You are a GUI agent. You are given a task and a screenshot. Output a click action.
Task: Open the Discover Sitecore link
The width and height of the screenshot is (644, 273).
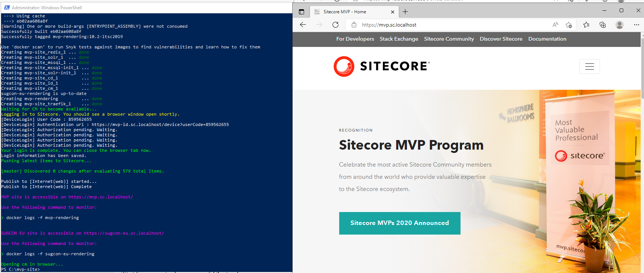[501, 39]
